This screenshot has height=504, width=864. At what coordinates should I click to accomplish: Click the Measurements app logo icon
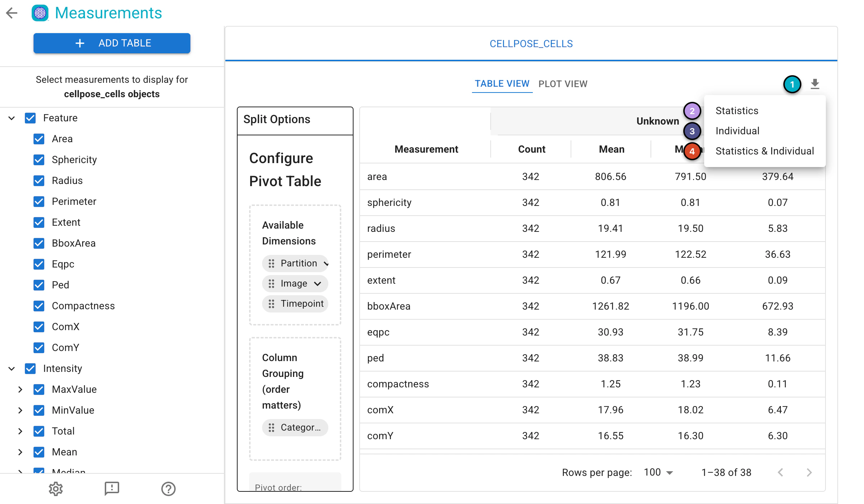[40, 13]
